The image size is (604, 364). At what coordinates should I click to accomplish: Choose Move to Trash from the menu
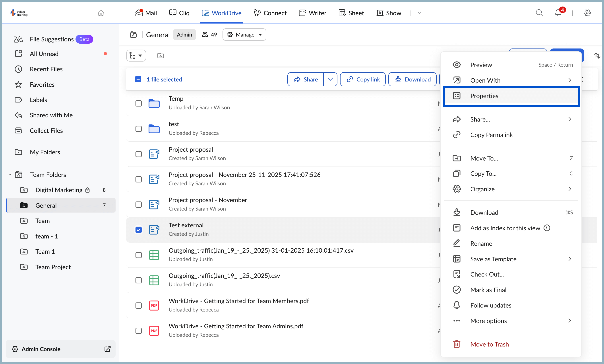click(x=489, y=344)
